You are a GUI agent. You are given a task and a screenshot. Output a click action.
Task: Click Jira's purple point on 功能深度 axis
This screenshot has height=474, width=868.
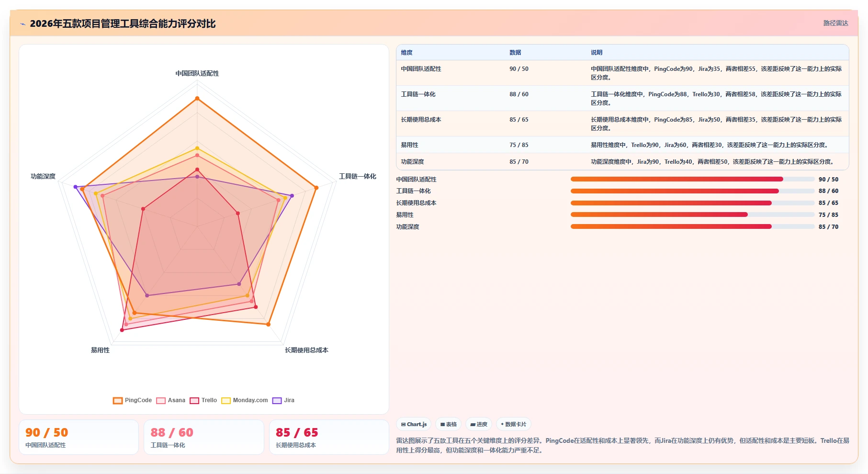pyautogui.click(x=75, y=187)
